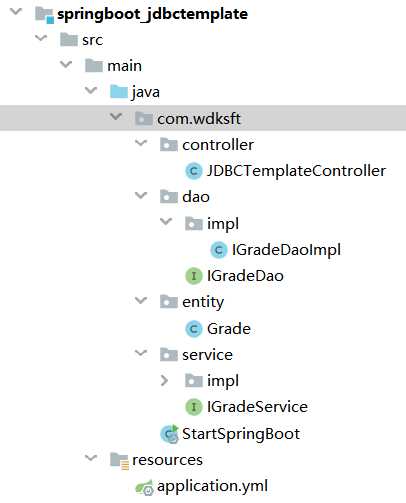The image size is (406, 503).
Task: Click the IGradeDaoImpl class icon
Action: click(219, 250)
